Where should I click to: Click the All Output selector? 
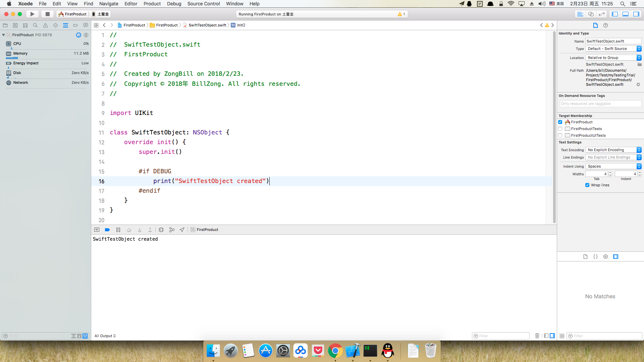click(x=105, y=336)
